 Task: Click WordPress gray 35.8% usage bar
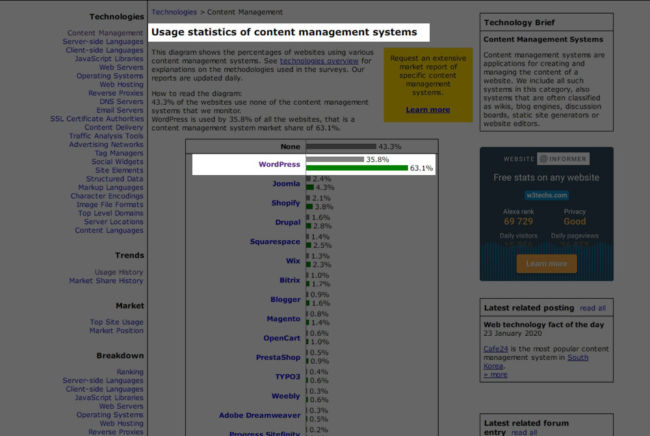click(335, 159)
